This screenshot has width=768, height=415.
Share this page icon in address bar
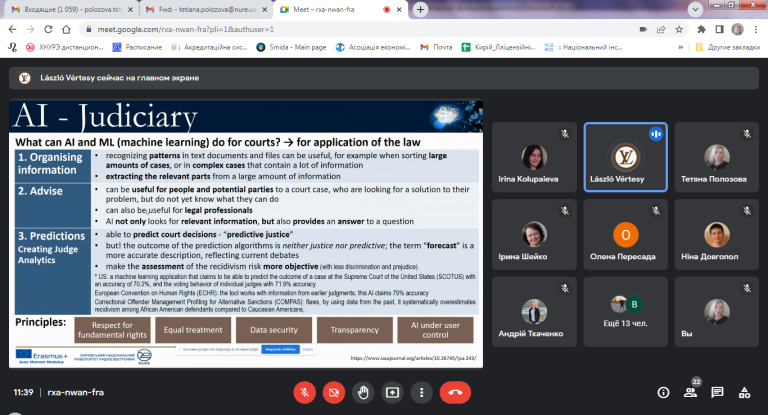pyautogui.click(x=661, y=29)
